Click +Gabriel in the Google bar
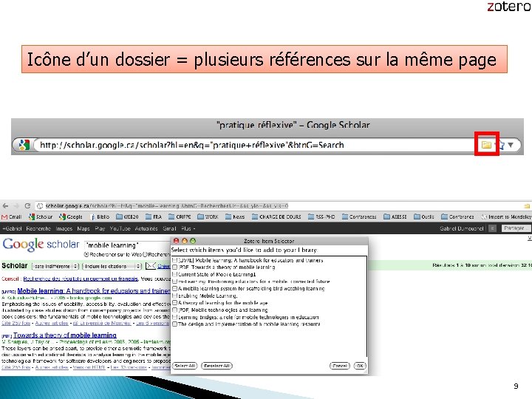Viewport: 532px width, 399px height. (12, 228)
